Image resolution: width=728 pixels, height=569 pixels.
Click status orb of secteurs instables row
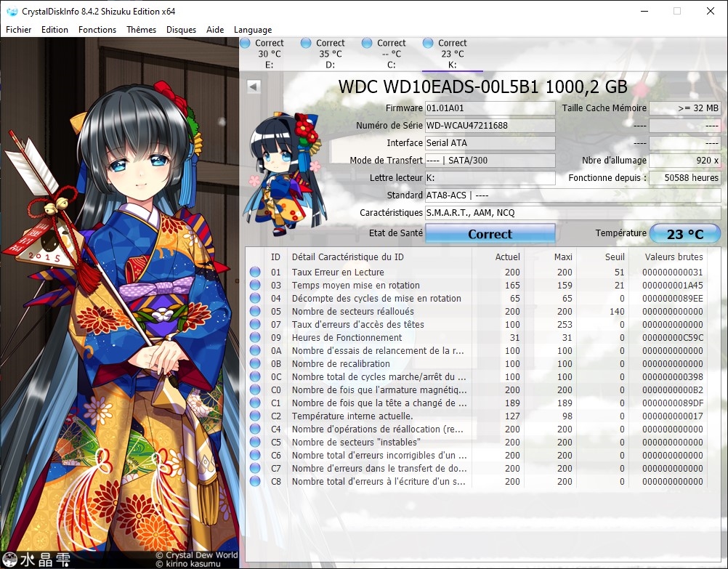255,443
